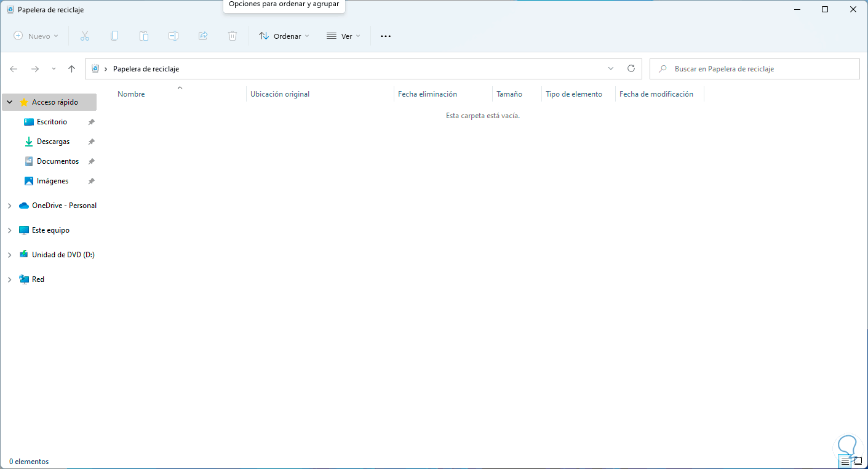The height and width of the screenshot is (469, 868).
Task: Collapse the Acceso rápido tree node
Action: [x=10, y=102]
